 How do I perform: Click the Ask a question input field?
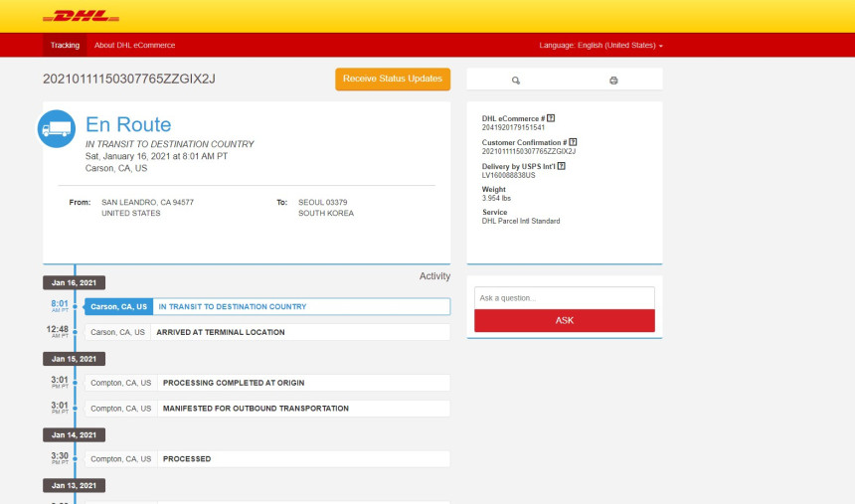tap(565, 298)
